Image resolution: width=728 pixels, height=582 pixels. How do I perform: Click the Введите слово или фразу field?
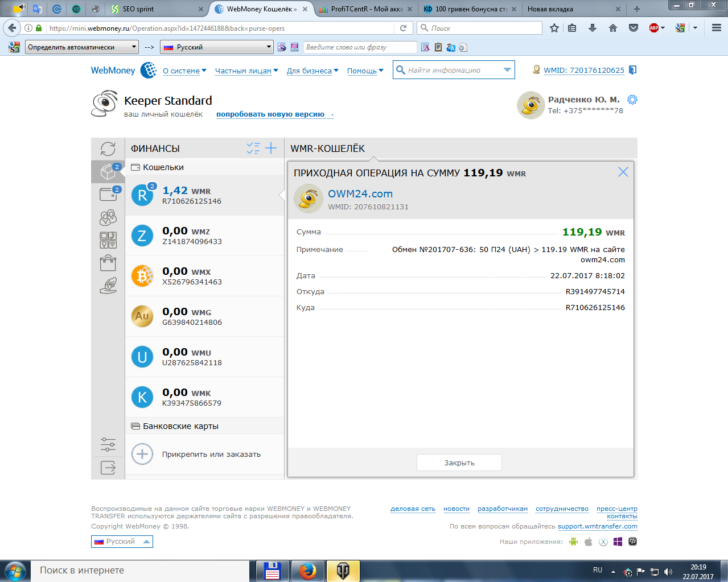[x=360, y=47]
